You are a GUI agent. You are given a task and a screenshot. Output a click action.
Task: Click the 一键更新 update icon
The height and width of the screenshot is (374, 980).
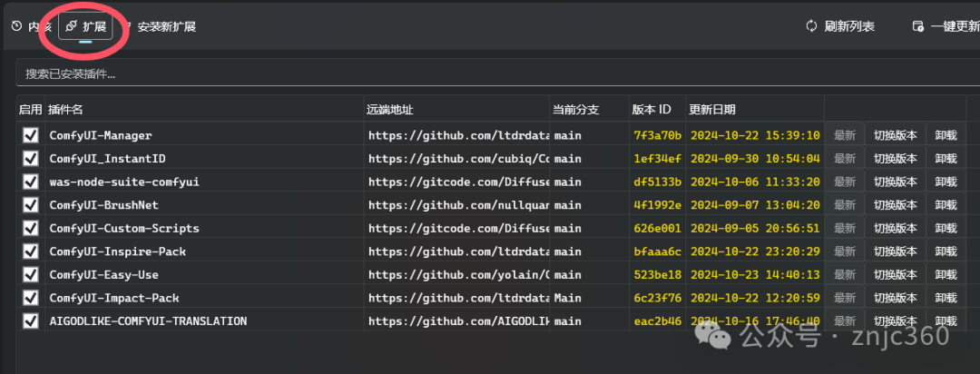pos(917,26)
